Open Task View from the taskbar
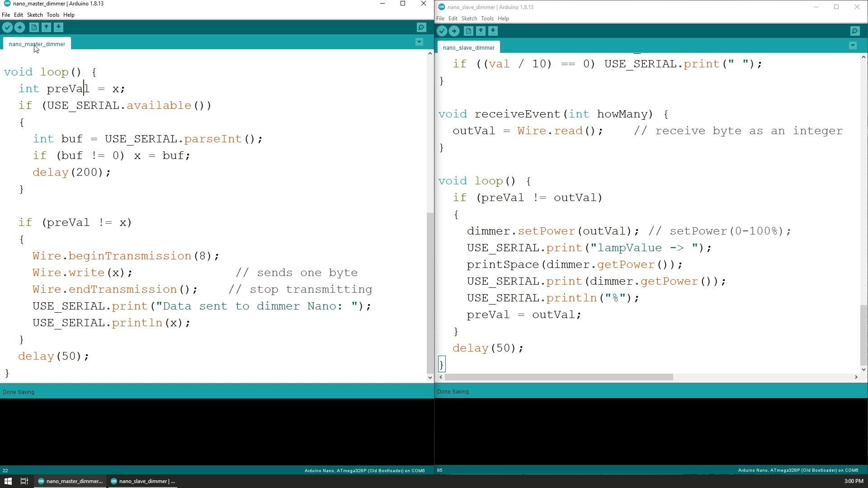This screenshot has height=488, width=868. click(24, 481)
